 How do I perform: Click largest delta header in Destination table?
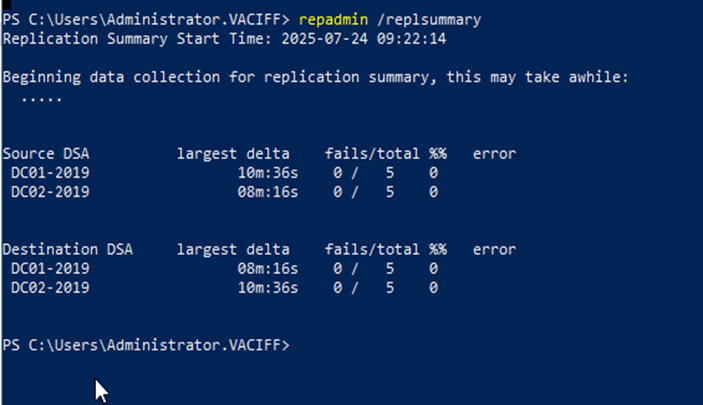click(233, 249)
